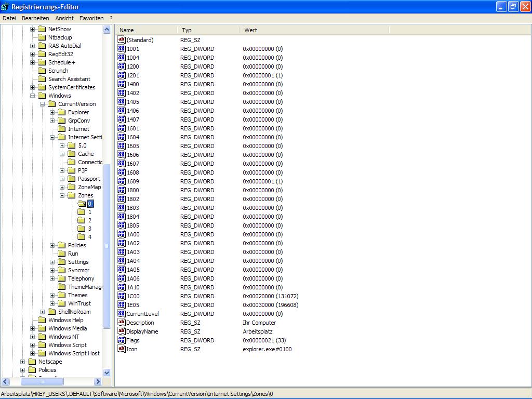532x399 pixels.
Task: Expand the Explorer key in the tree
Action: 52,112
